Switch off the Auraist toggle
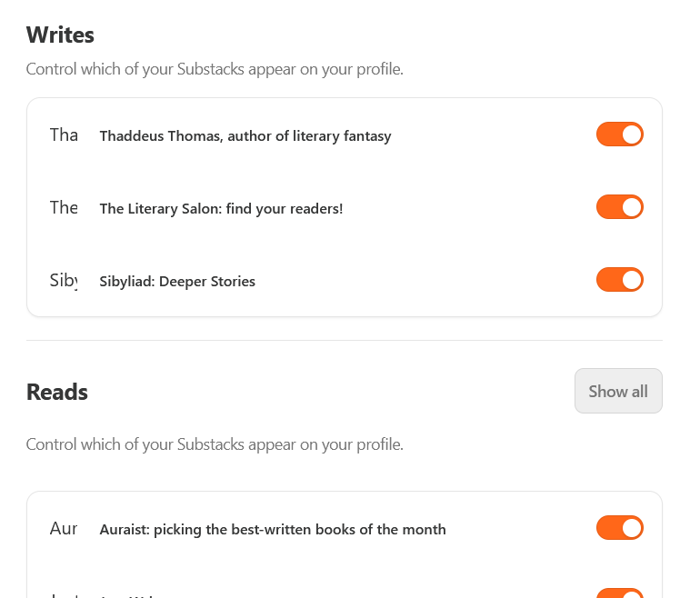 tap(620, 528)
